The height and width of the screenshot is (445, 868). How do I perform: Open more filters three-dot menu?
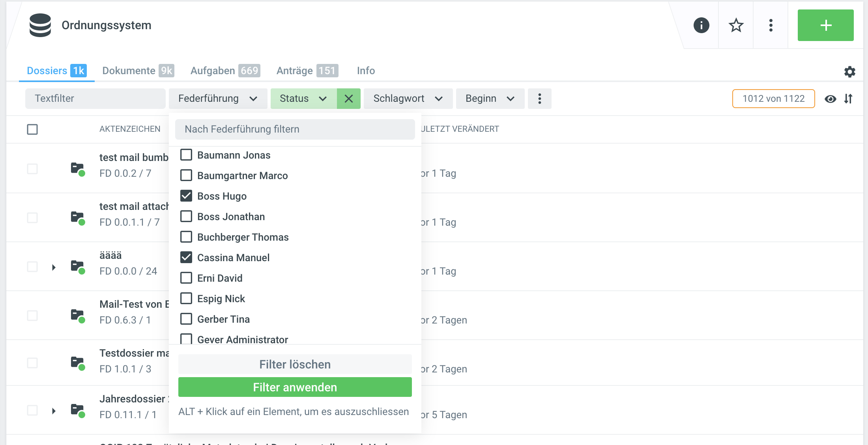539,99
